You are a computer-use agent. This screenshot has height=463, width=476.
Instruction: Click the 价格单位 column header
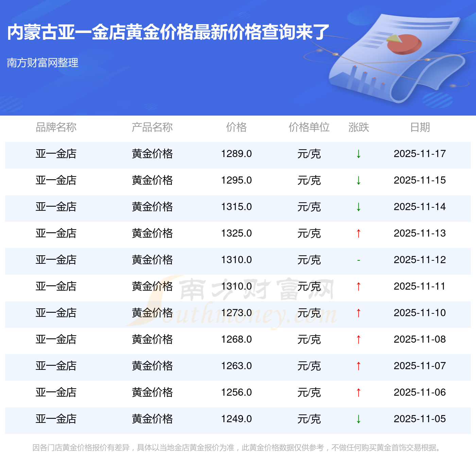coord(309,127)
